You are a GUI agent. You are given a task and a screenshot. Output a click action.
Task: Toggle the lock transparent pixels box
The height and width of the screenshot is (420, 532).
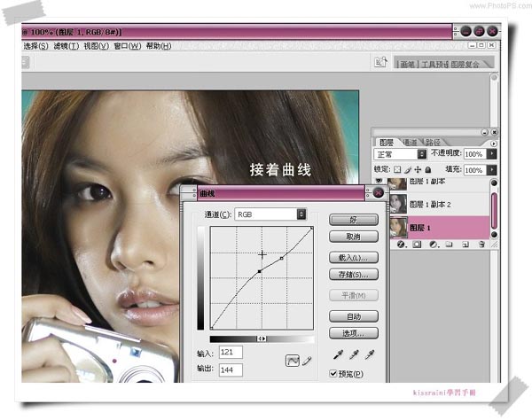[397, 169]
